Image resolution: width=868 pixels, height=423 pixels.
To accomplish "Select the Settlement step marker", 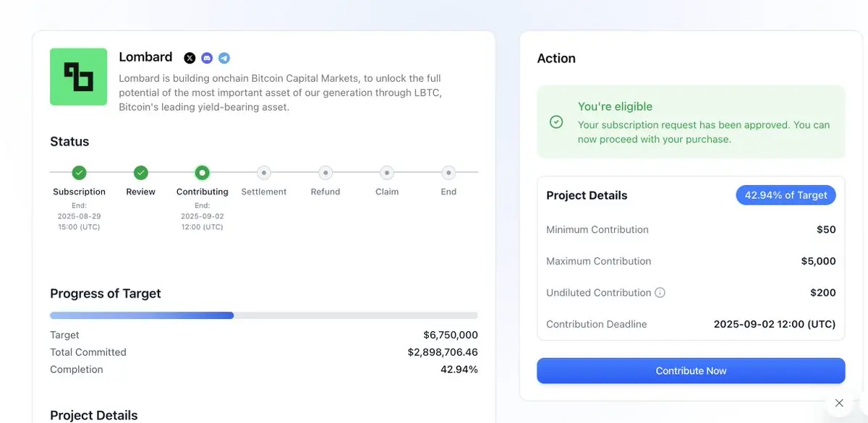I will point(264,173).
